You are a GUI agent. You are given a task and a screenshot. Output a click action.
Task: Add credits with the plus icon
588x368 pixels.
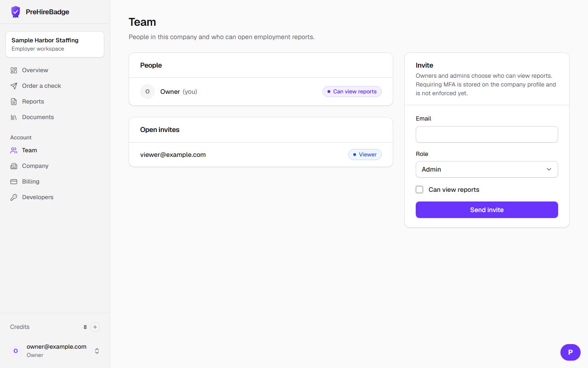pyautogui.click(x=95, y=327)
